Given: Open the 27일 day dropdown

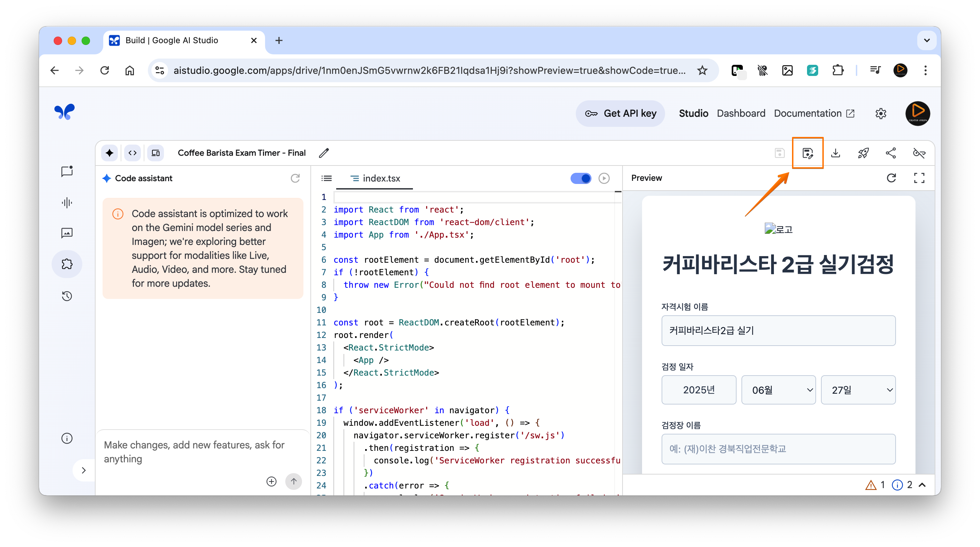Looking at the screenshot, I should (x=858, y=390).
